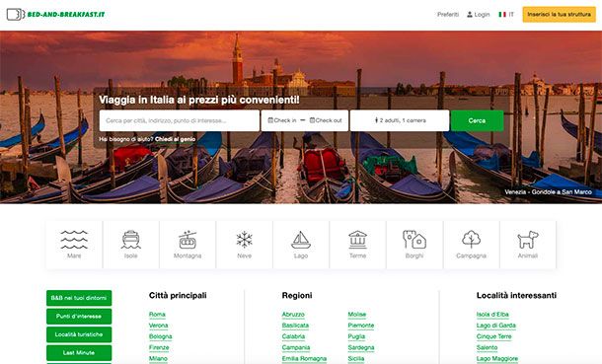Open the Milano city link
The width and height of the screenshot is (602, 364).
click(158, 359)
